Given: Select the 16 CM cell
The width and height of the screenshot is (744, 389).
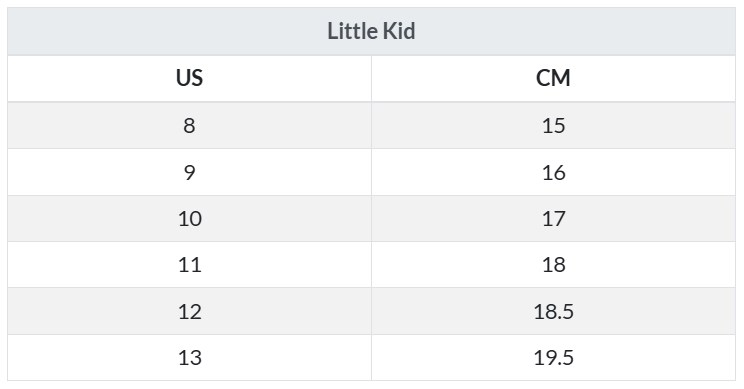Looking at the screenshot, I should point(553,172).
